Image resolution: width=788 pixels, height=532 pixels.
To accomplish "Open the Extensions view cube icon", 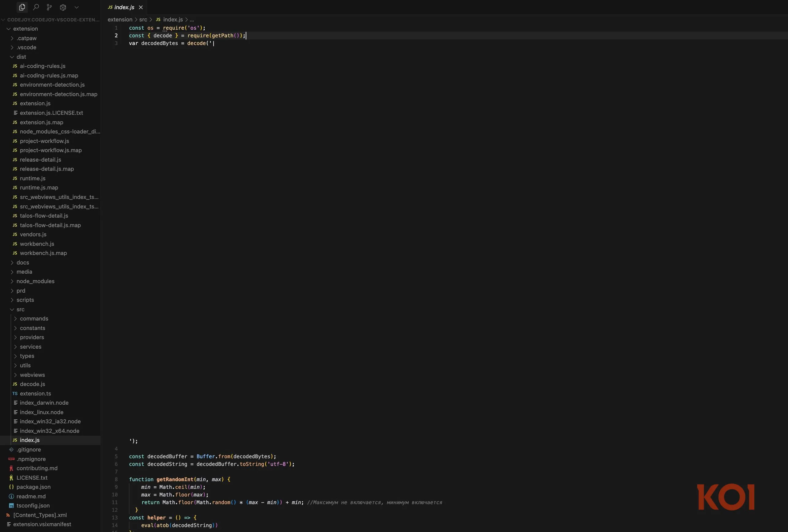I will [x=63, y=7].
